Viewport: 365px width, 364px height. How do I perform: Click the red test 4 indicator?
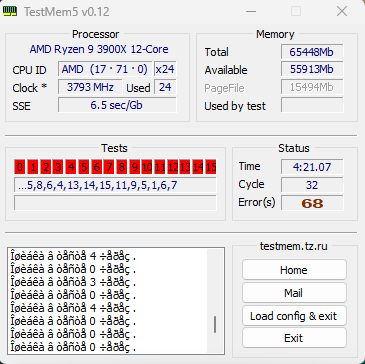coord(71,167)
